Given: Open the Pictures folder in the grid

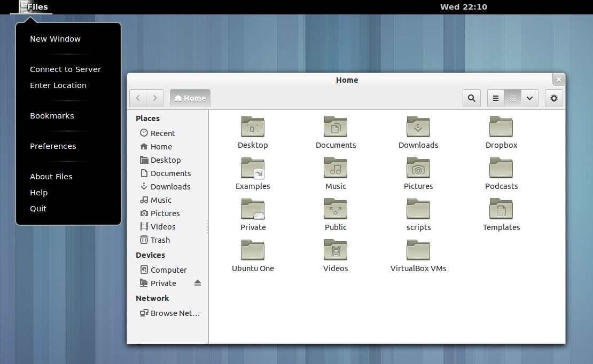Looking at the screenshot, I should point(418,168).
